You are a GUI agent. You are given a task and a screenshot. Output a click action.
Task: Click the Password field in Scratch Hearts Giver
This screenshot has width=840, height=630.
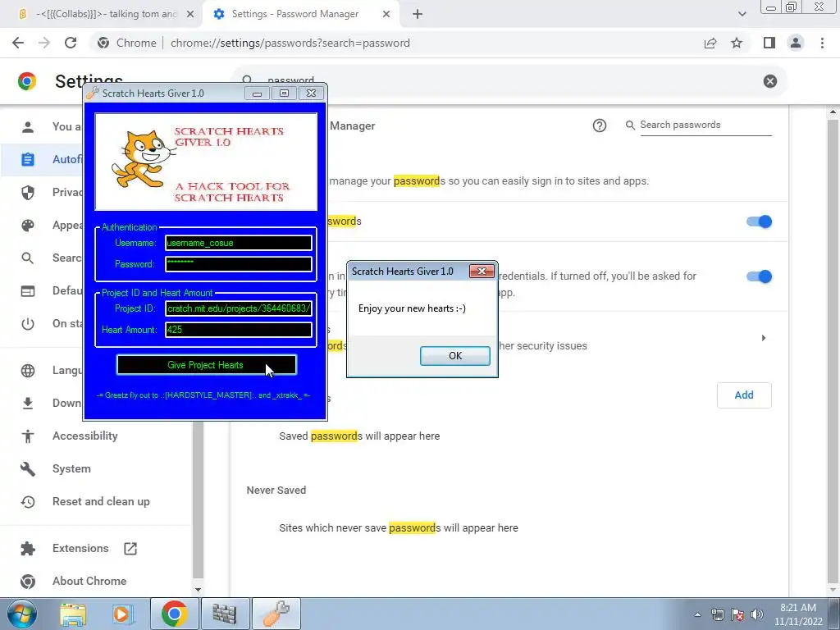tap(239, 263)
